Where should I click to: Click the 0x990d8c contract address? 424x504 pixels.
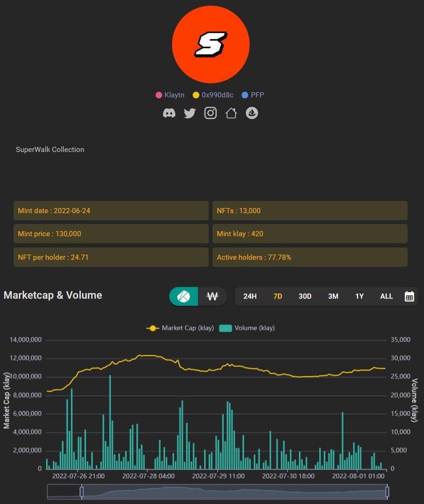click(x=213, y=95)
